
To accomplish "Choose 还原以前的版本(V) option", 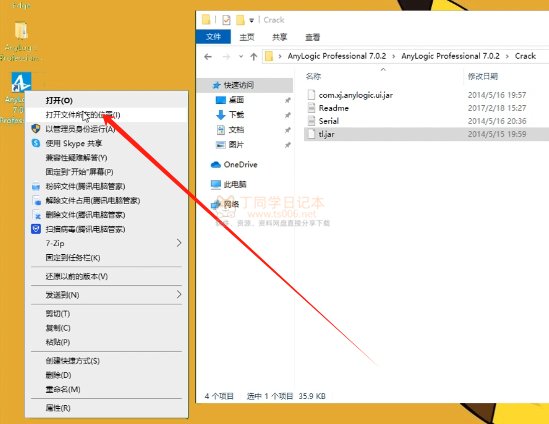I will pos(106,276).
